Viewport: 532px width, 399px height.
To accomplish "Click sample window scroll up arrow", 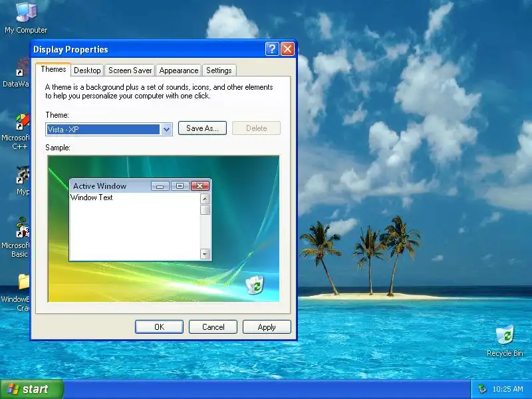I will point(205,199).
